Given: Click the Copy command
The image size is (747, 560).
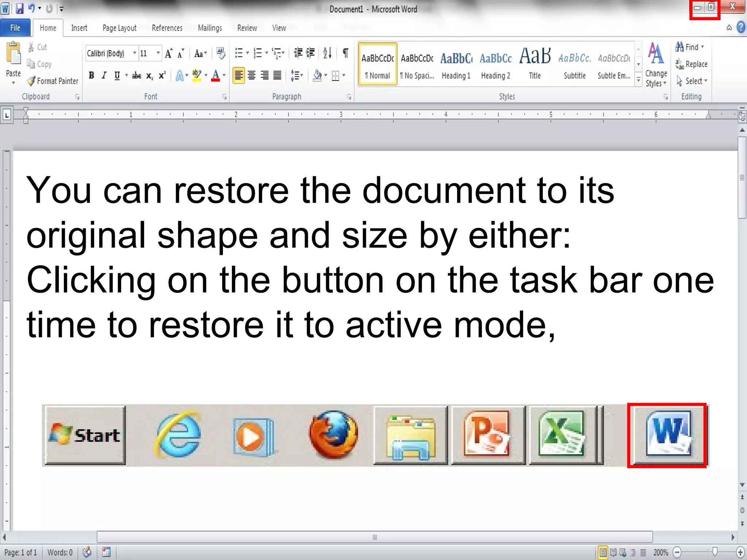Looking at the screenshot, I should click(39, 64).
